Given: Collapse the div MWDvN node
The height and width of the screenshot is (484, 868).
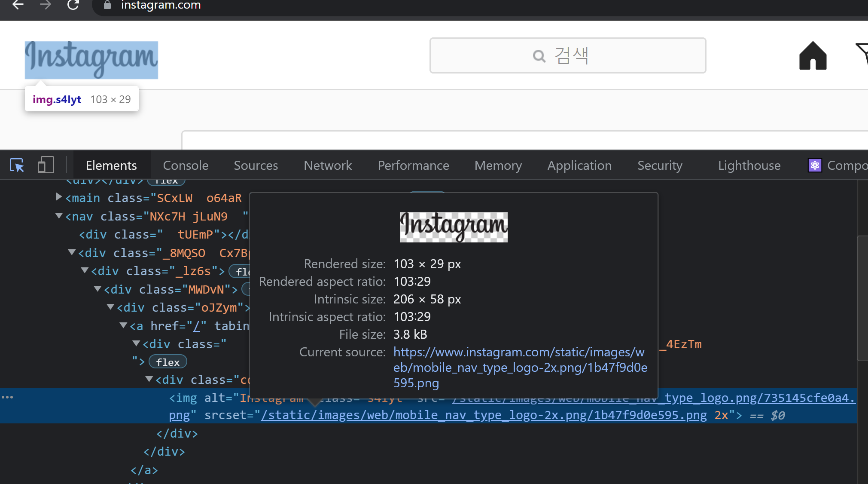Looking at the screenshot, I should click(97, 289).
